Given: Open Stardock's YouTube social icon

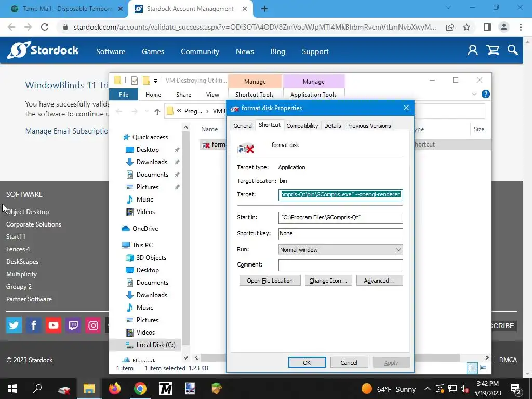Looking at the screenshot, I should coord(54,325).
